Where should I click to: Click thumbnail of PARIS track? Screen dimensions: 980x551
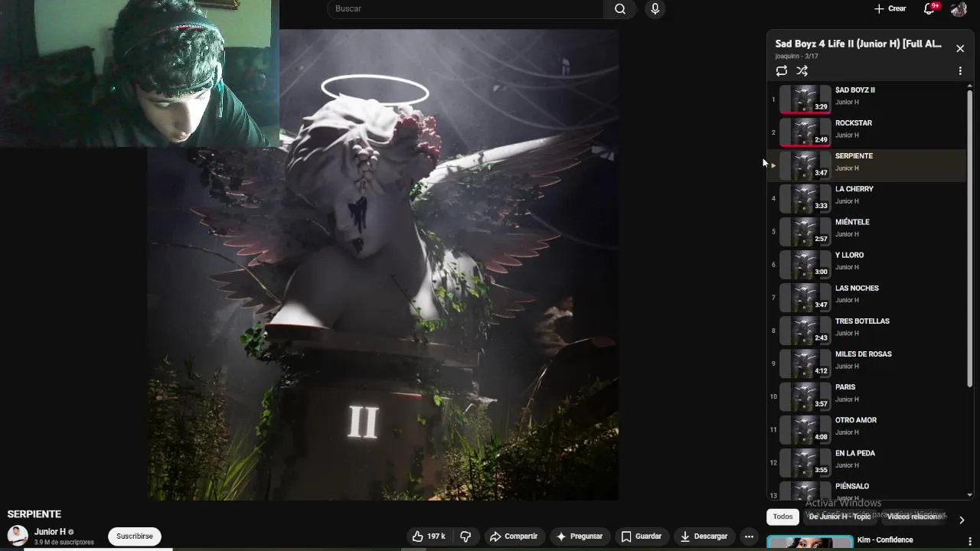coord(805,396)
